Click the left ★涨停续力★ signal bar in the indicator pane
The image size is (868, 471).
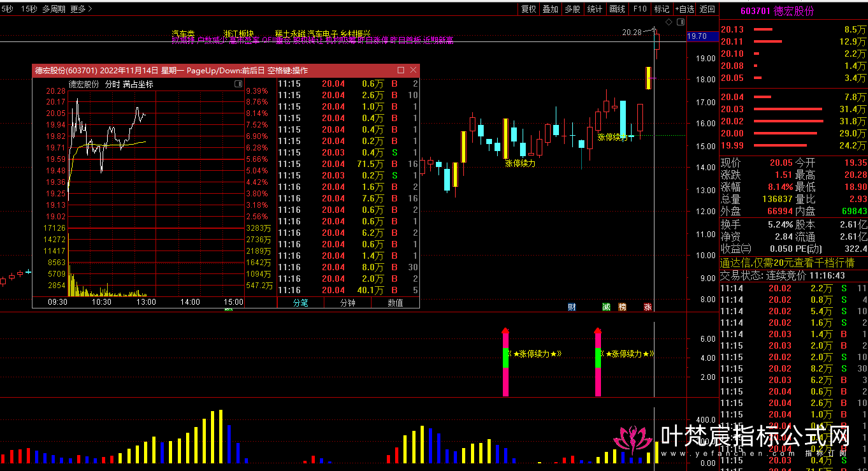(506, 362)
